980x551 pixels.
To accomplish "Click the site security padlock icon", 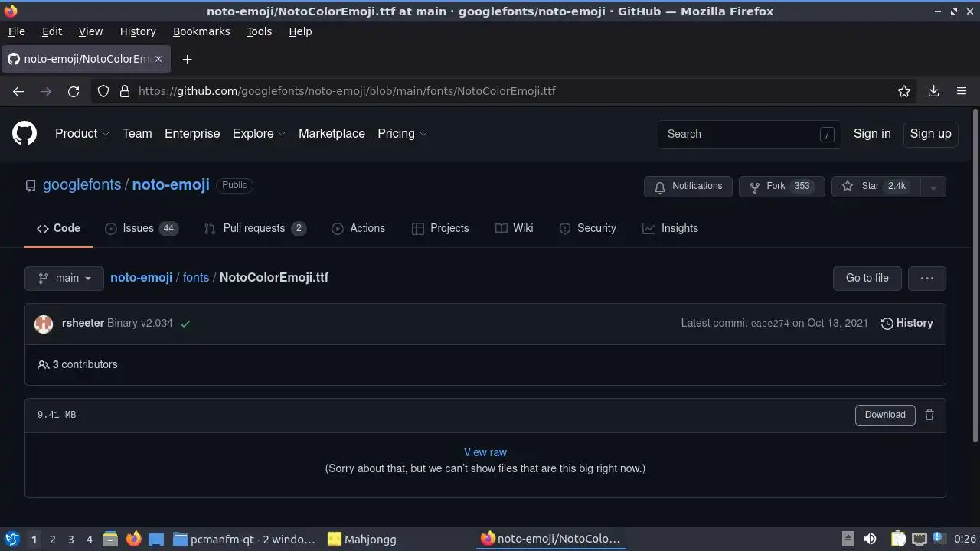I will pyautogui.click(x=125, y=91).
